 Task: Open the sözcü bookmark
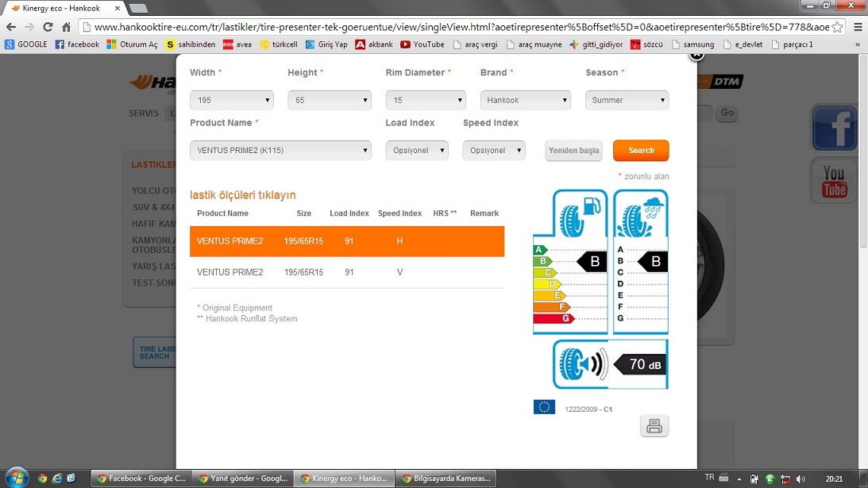pyautogui.click(x=646, y=44)
